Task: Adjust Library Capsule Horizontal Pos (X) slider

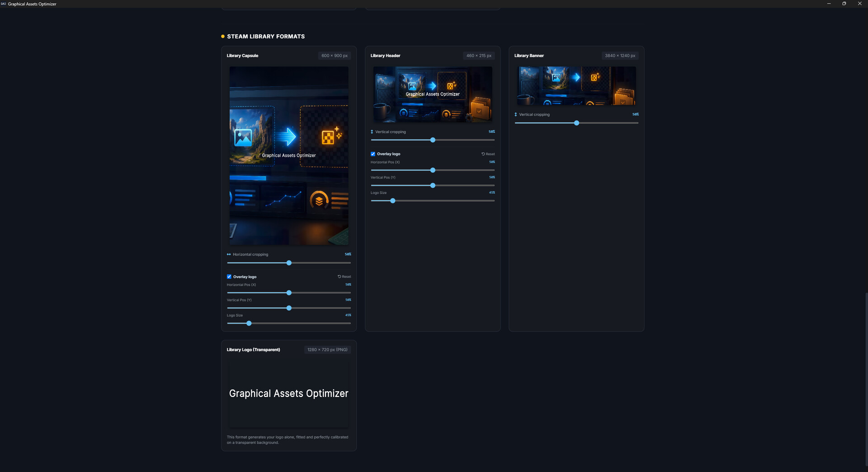Action: [289, 293]
